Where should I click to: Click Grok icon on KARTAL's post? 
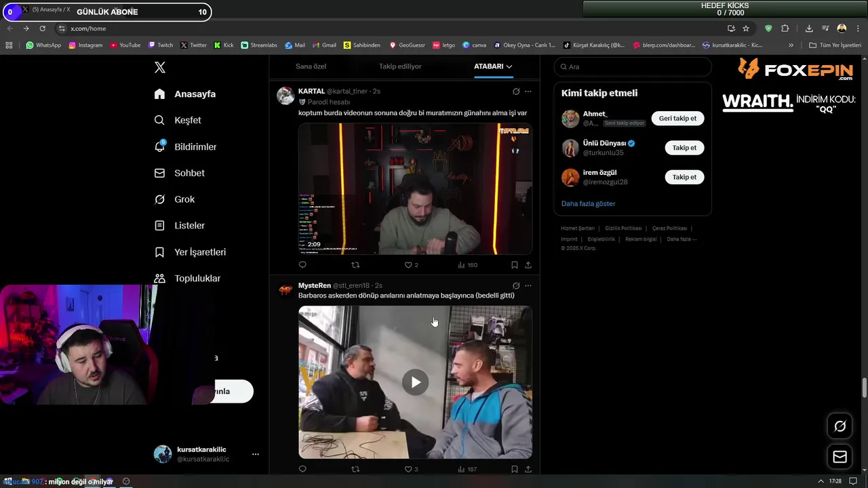click(x=516, y=91)
